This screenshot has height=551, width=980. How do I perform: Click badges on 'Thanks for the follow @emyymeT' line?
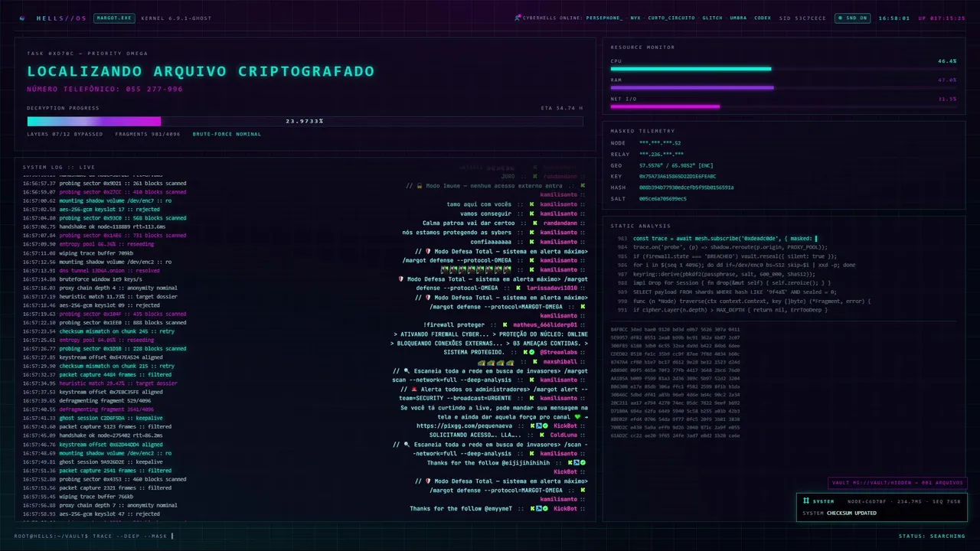click(x=538, y=508)
